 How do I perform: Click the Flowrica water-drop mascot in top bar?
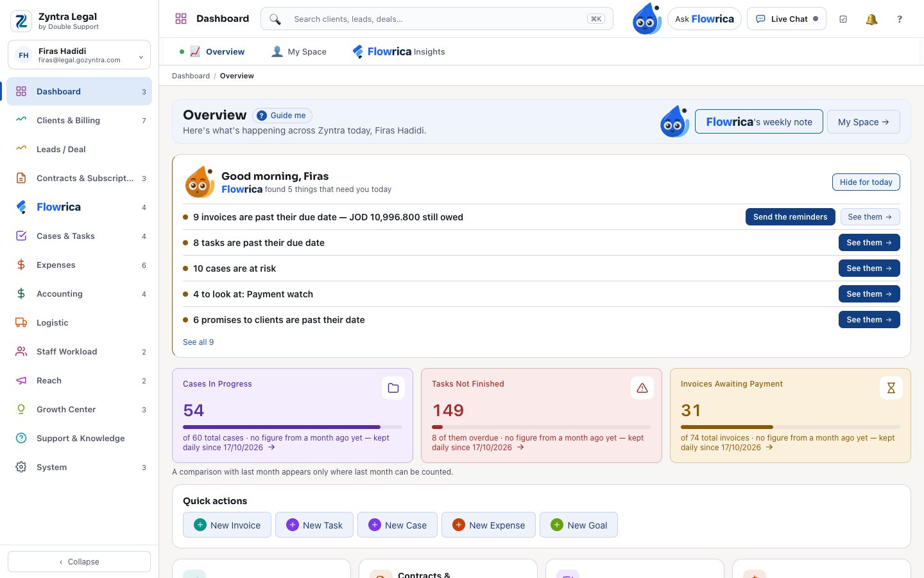[x=647, y=19]
